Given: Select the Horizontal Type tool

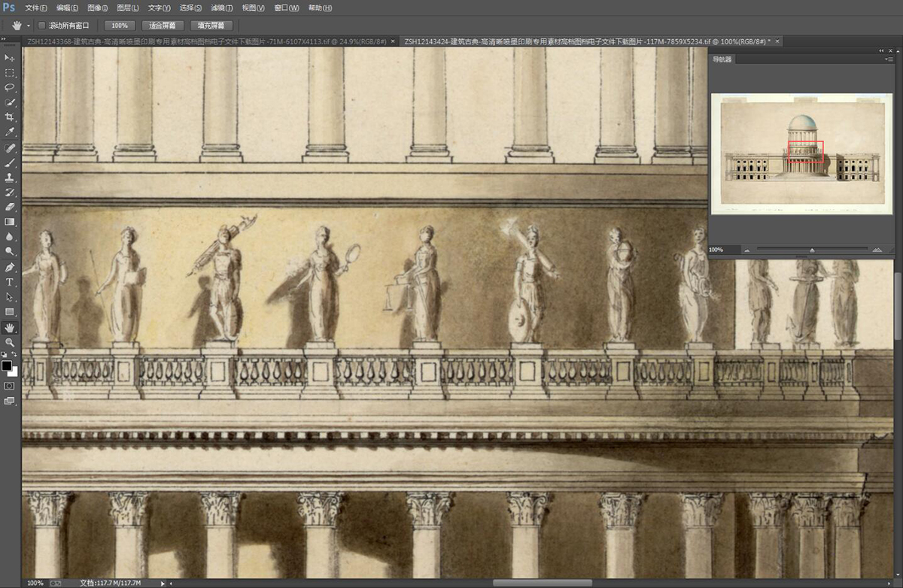Looking at the screenshot, I should tap(10, 282).
